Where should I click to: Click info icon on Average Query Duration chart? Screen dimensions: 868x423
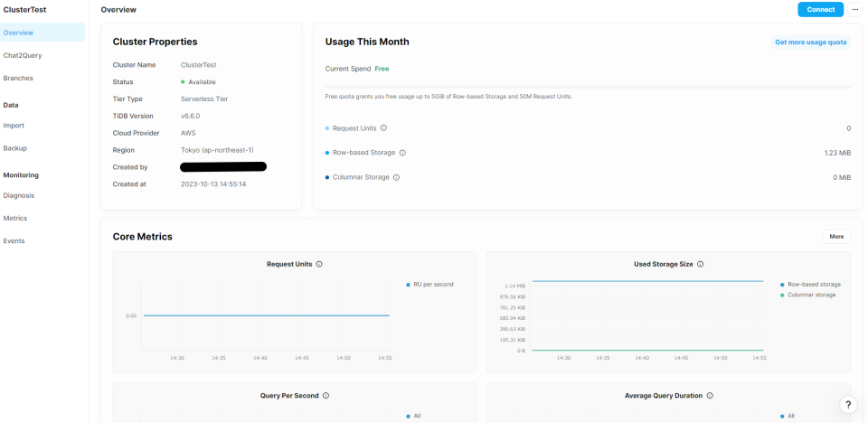[x=711, y=395]
